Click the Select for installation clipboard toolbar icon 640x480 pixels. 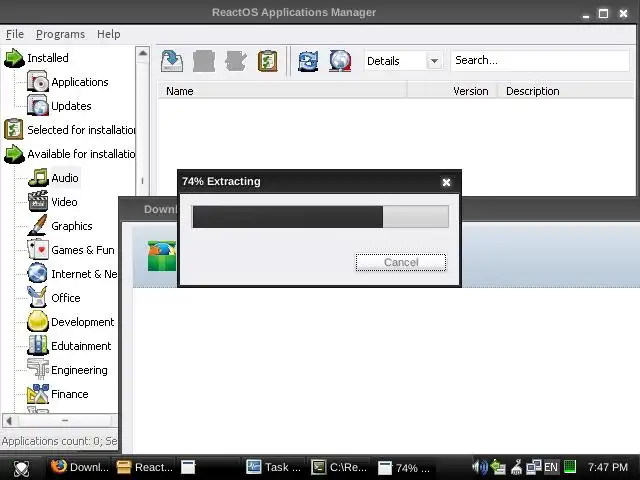268,61
